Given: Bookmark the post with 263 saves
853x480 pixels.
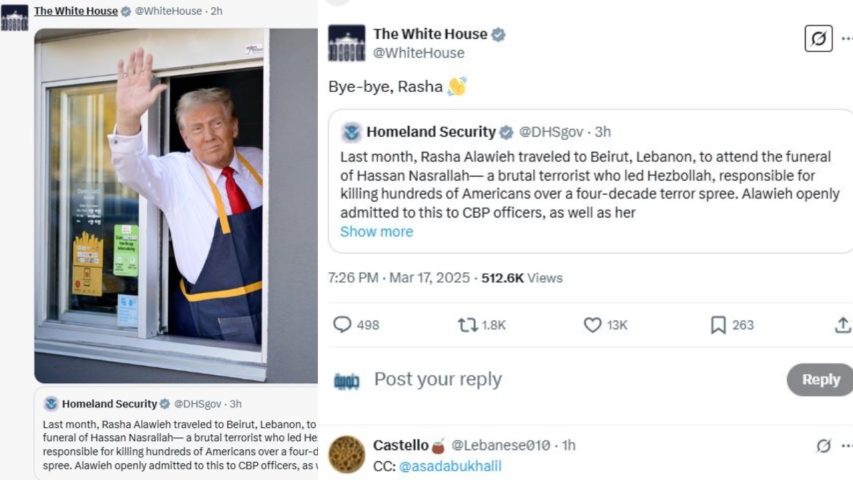Looking at the screenshot, I should pos(718,325).
